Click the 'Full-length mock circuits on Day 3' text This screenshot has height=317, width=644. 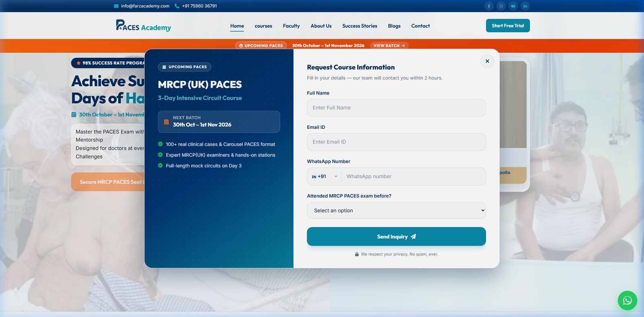click(204, 166)
